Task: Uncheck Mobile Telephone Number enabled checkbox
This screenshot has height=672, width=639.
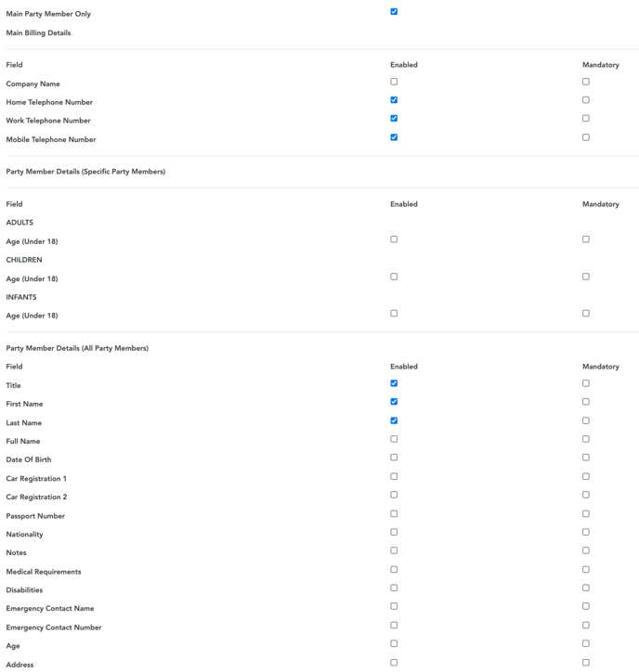Action: (394, 137)
